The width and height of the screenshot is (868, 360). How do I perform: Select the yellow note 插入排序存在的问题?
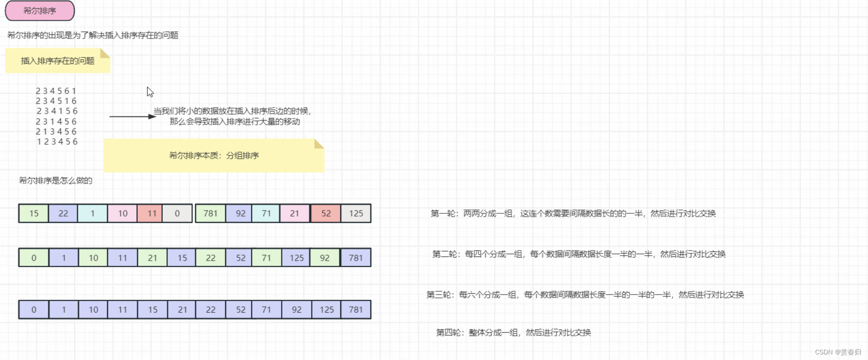pos(57,61)
